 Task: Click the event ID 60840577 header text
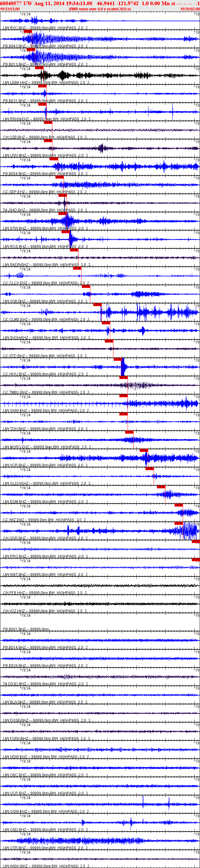(11, 3)
